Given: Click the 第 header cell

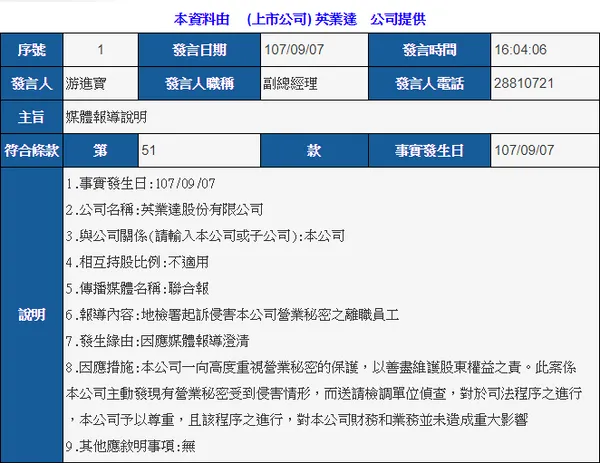Looking at the screenshot, I should 101,150.
